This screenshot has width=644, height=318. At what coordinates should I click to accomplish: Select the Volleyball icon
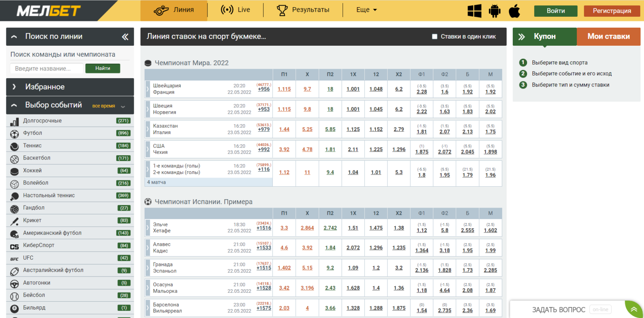point(15,184)
